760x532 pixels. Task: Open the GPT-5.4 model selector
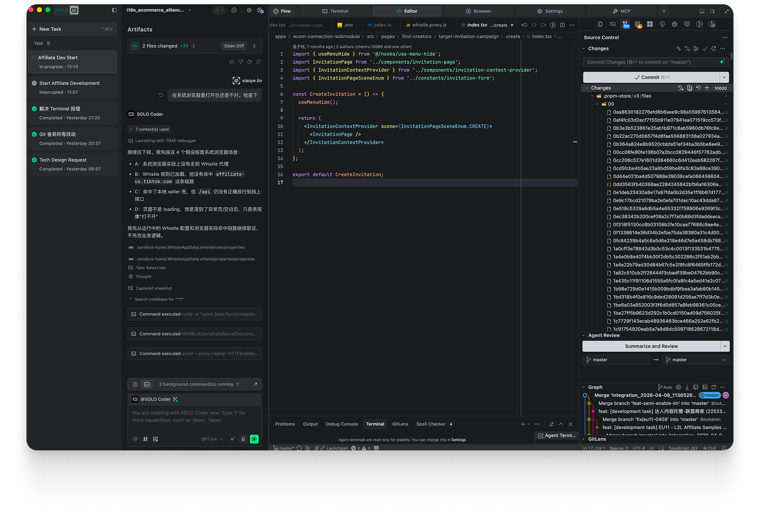coord(212,439)
